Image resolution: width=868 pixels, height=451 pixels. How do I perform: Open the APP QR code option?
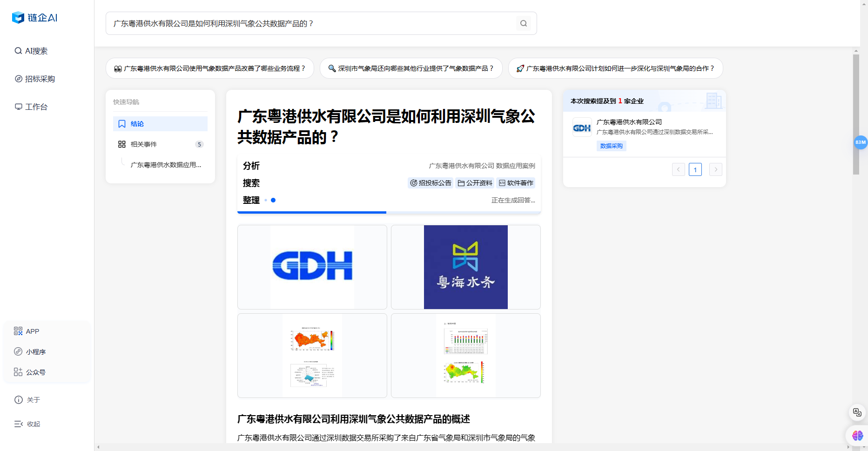(27, 331)
